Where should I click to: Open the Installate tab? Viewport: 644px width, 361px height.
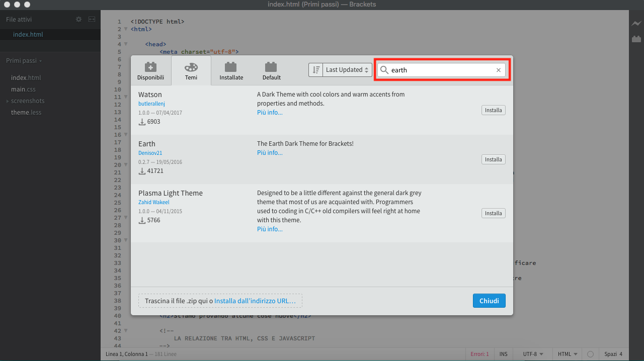(x=231, y=71)
